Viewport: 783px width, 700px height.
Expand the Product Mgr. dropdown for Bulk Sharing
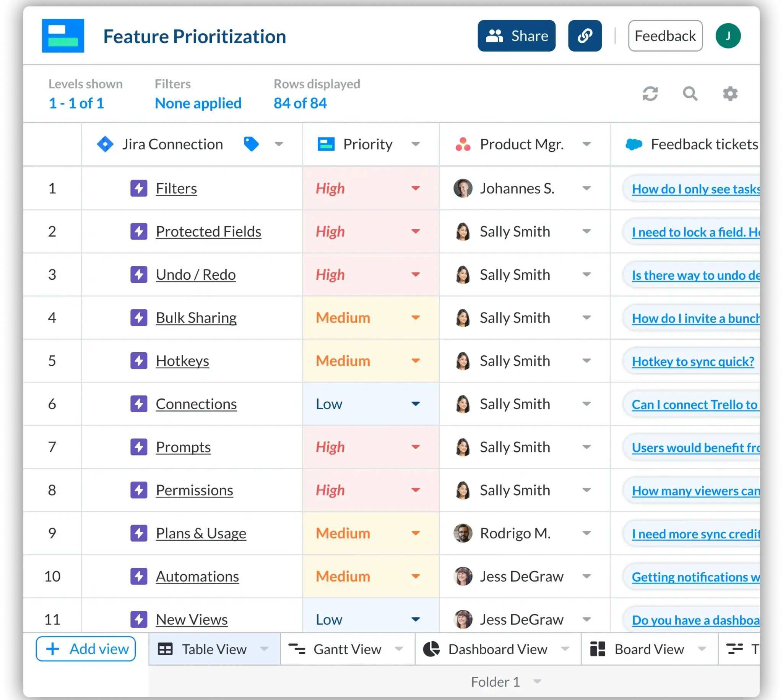tap(586, 318)
